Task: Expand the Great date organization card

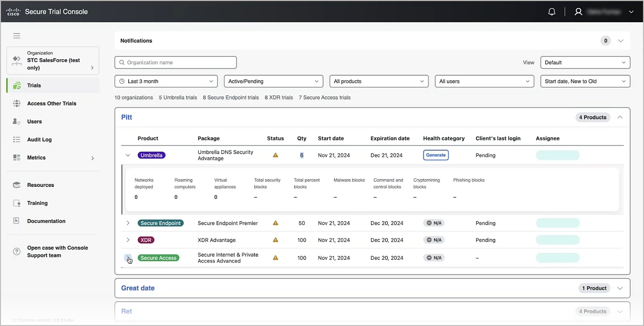Action: point(620,288)
